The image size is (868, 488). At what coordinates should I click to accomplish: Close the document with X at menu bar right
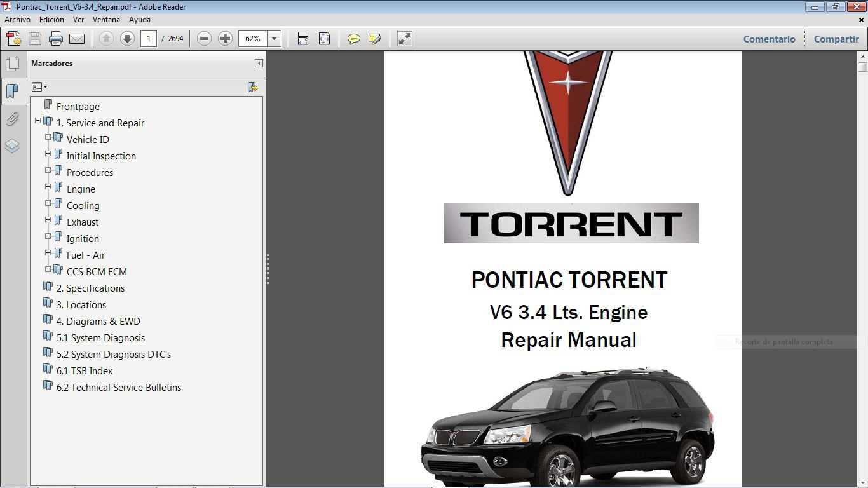[862, 20]
